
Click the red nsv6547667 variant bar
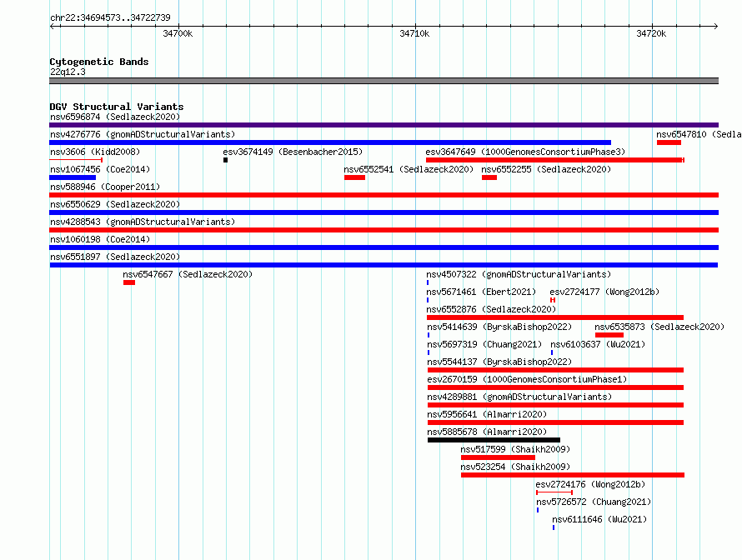(129, 282)
